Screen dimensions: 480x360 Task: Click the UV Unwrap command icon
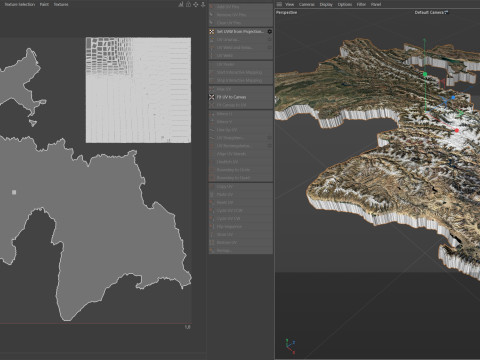point(211,40)
